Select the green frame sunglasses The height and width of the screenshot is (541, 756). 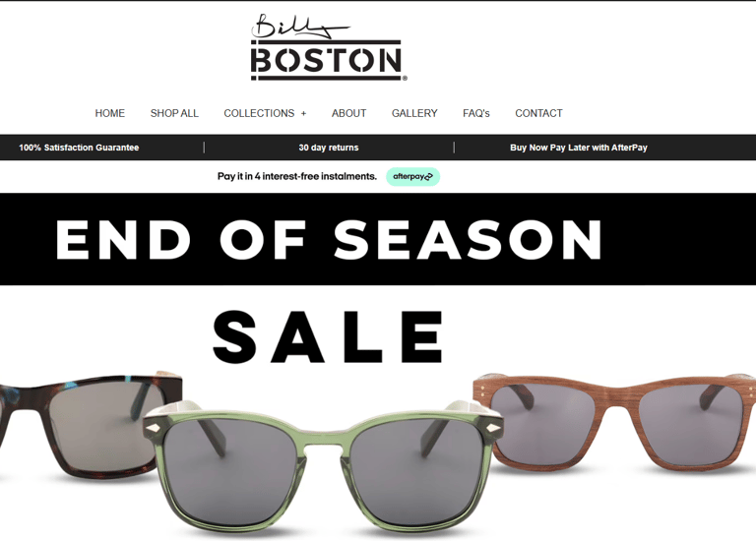pyautogui.click(x=323, y=466)
